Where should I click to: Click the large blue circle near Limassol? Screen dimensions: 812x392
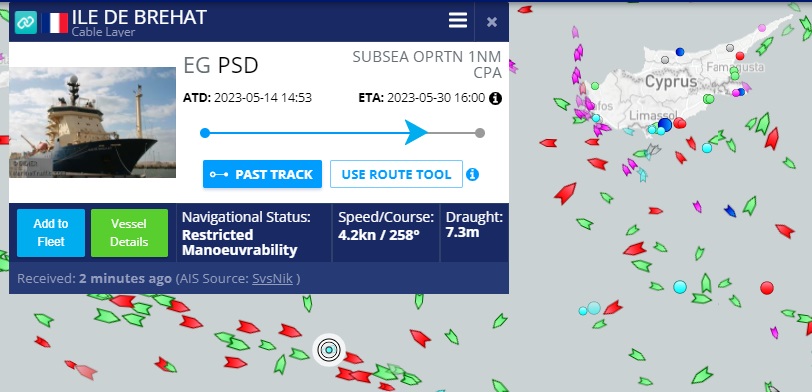click(665, 124)
